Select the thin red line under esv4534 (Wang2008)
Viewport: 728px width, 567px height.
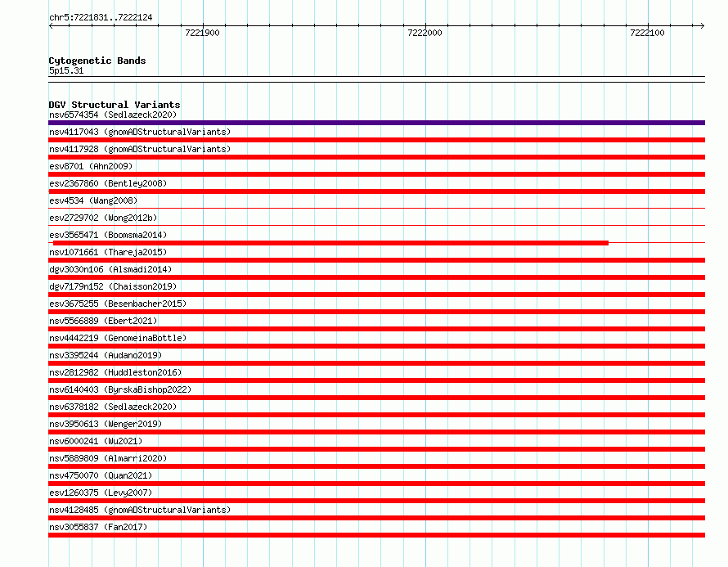coord(376,209)
